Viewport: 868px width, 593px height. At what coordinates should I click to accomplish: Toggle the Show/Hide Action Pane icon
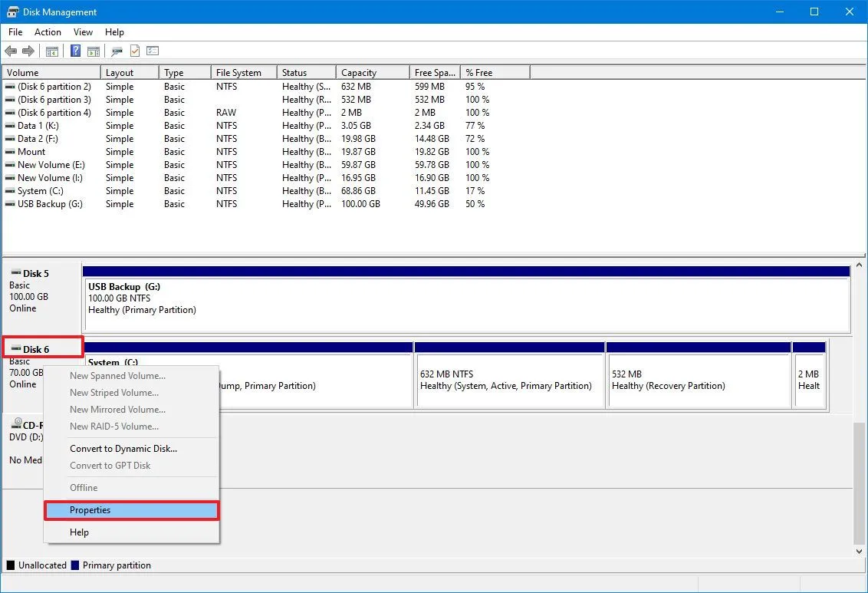[x=93, y=51]
